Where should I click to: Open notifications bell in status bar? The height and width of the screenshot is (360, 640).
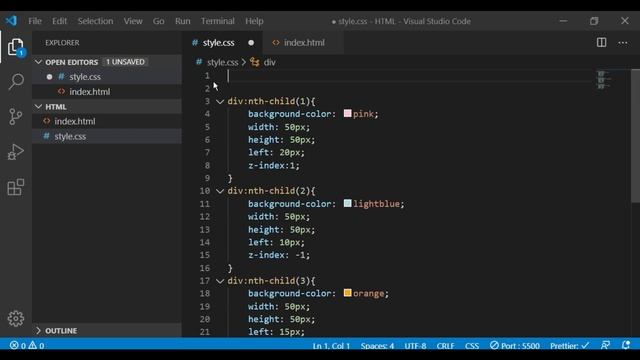tap(626, 345)
